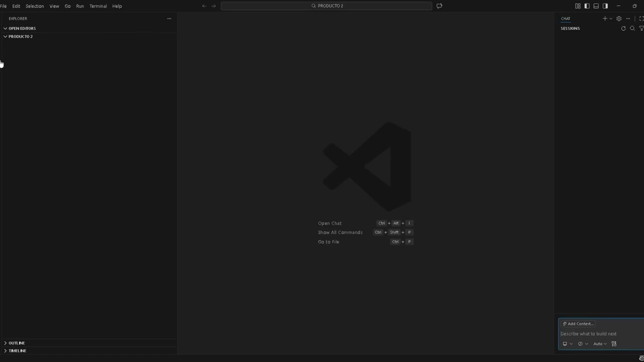Refresh the chat sessions list
Image resolution: width=644 pixels, height=362 pixels.
(x=623, y=28)
